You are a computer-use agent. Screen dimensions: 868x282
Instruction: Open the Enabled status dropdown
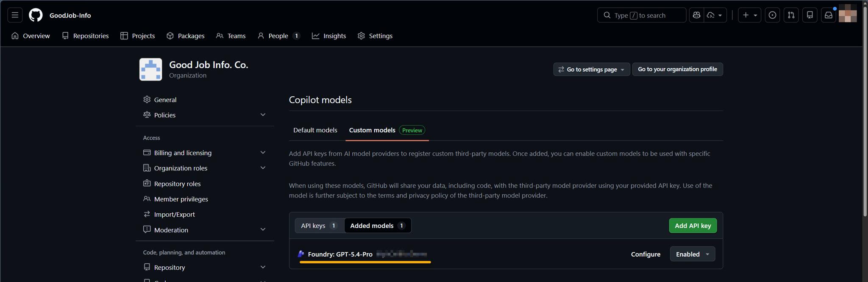[x=692, y=254]
